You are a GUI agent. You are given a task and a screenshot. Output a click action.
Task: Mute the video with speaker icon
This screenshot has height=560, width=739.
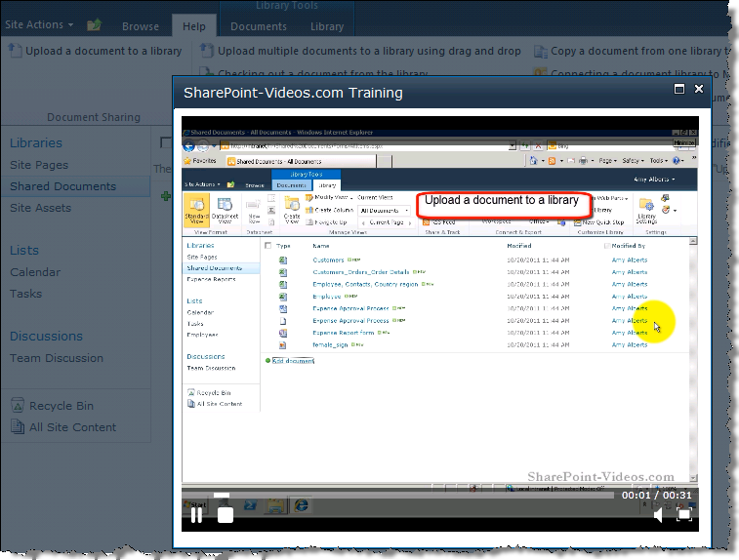(x=658, y=515)
